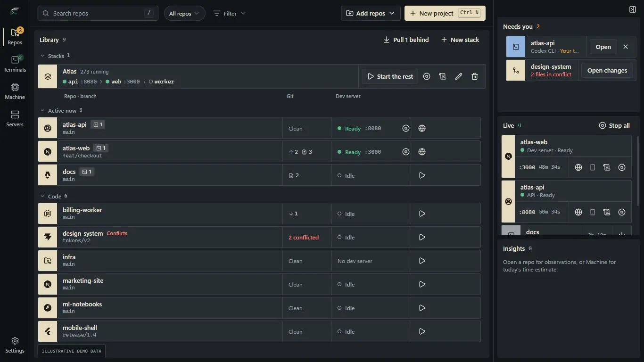
Task: Focus the Search repos field
Action: pos(98,13)
